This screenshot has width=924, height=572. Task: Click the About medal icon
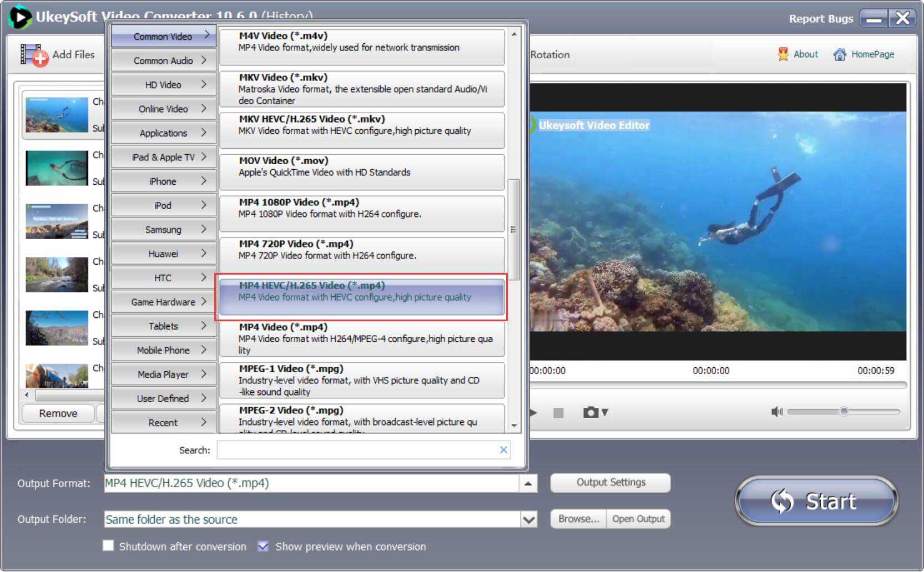783,54
